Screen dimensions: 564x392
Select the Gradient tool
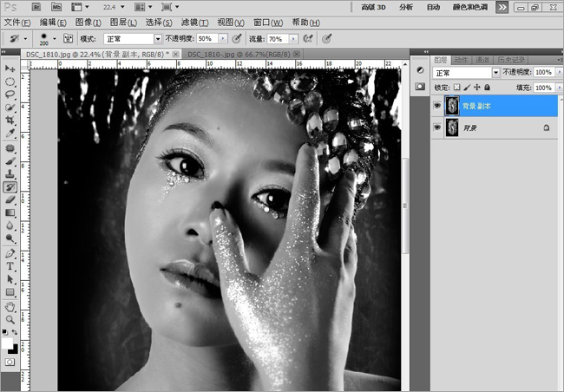[10, 212]
